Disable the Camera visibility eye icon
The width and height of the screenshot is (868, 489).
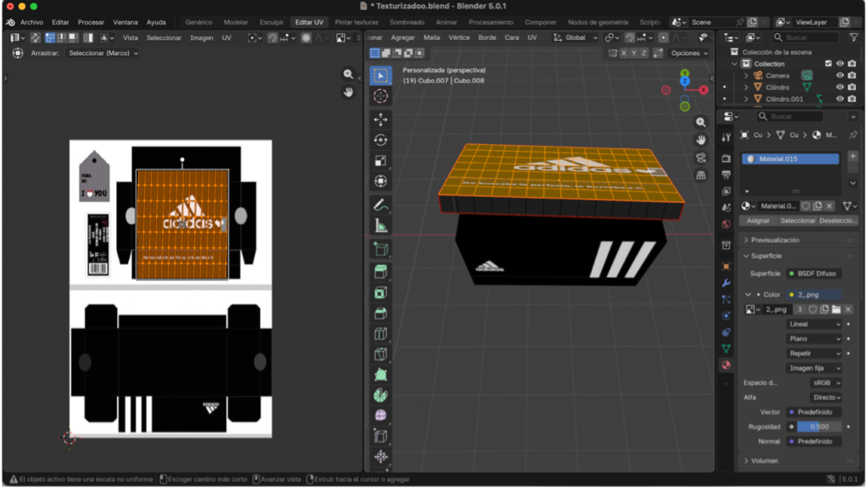(x=839, y=75)
